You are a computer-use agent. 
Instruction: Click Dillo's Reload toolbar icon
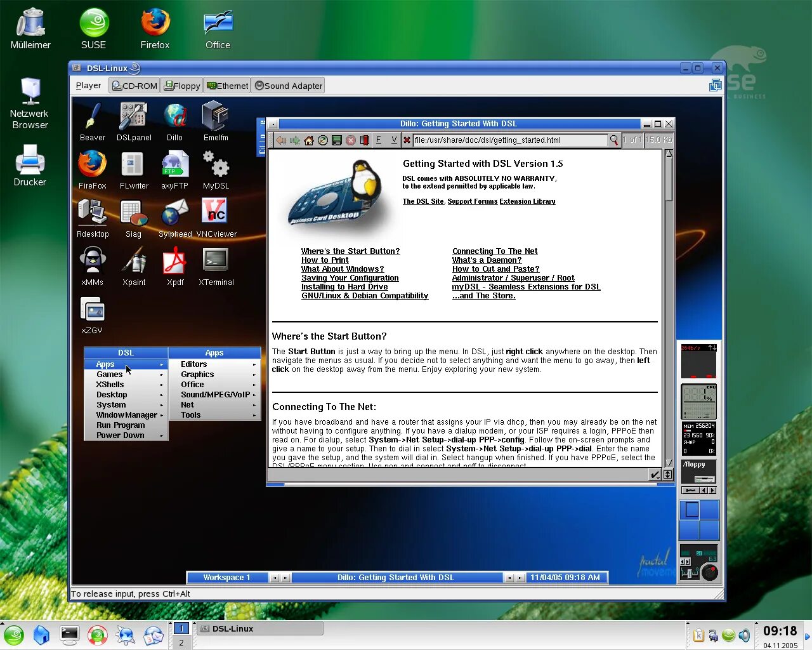[x=323, y=140]
